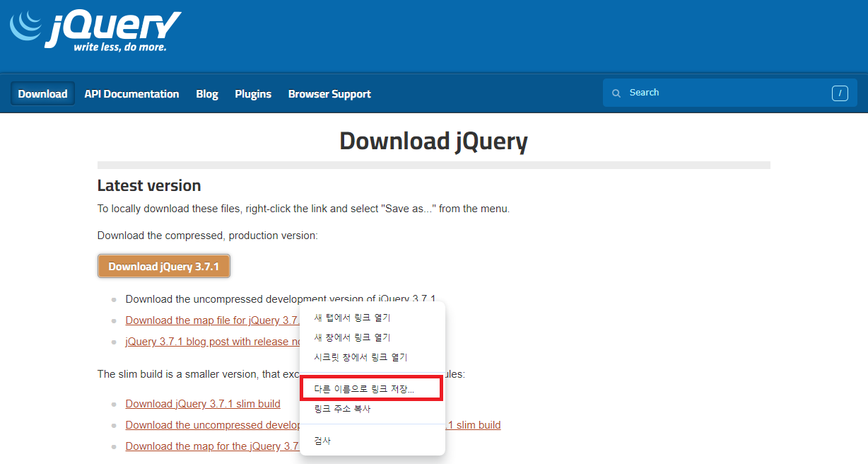Open the Download nav tab
The height and width of the screenshot is (464, 868).
pos(42,93)
